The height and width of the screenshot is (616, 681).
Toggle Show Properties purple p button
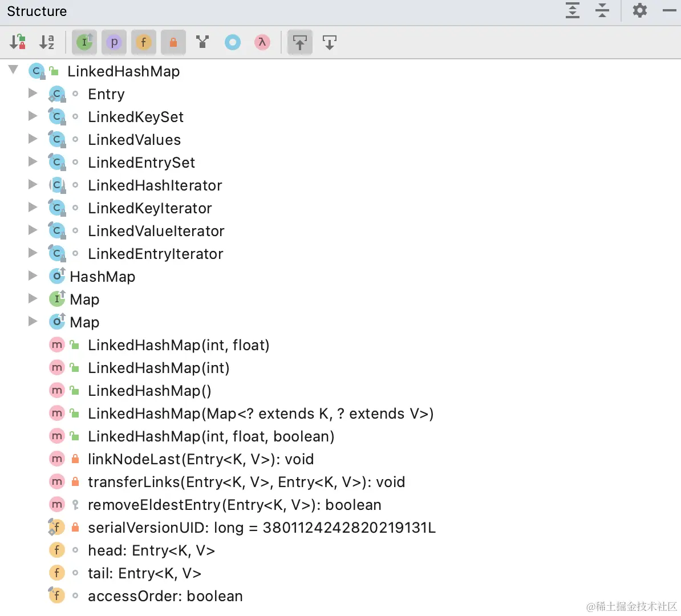(114, 42)
